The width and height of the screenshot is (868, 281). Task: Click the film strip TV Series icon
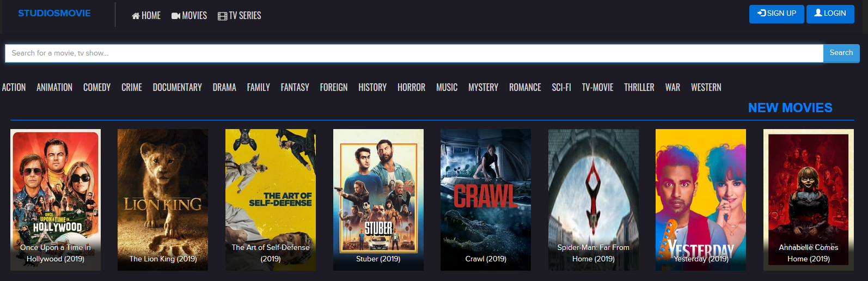[222, 16]
